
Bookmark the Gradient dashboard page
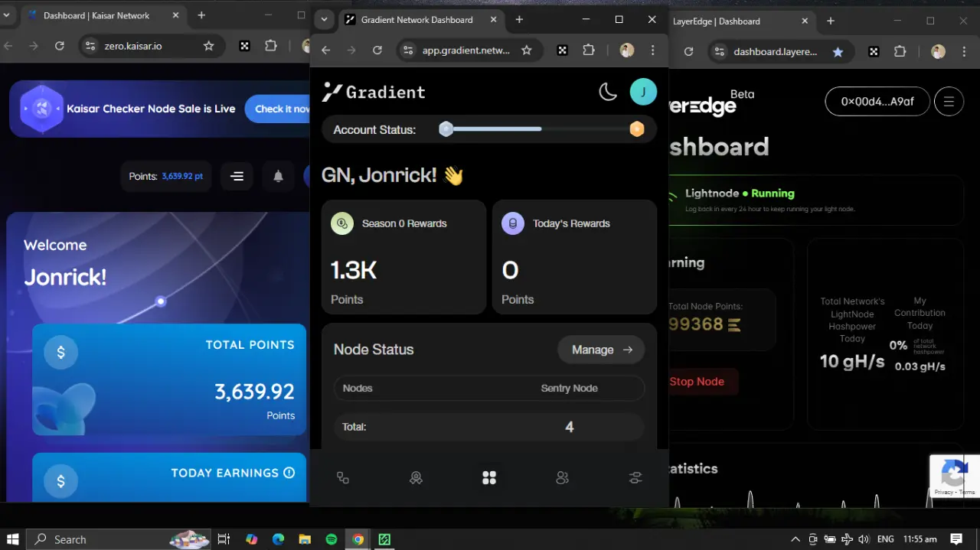526,50
